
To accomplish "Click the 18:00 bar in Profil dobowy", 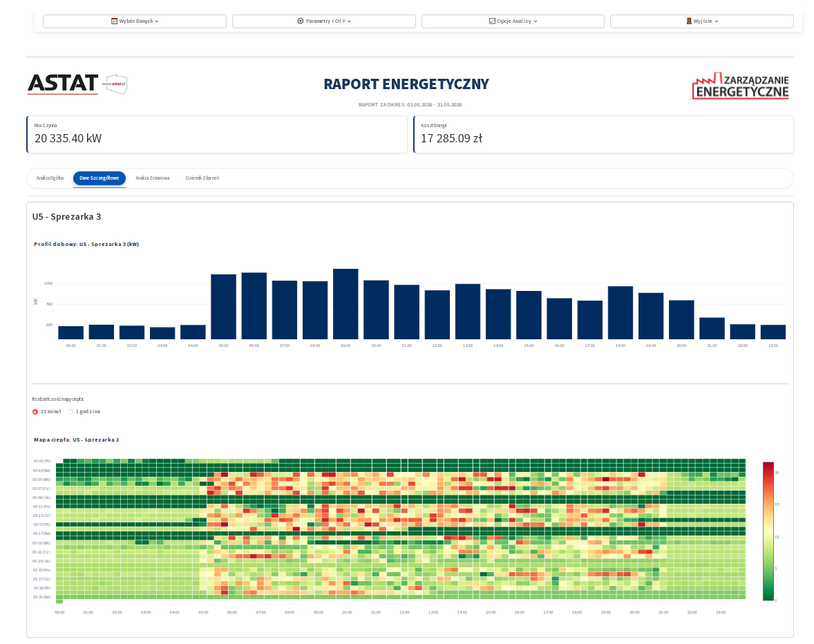I will pyautogui.click(x=621, y=313).
